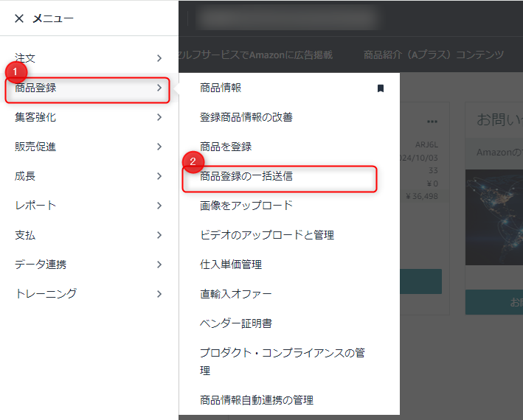This screenshot has width=523, height=420.
Task: Expand the 集客強化 submenu chevron
Action: (x=159, y=117)
